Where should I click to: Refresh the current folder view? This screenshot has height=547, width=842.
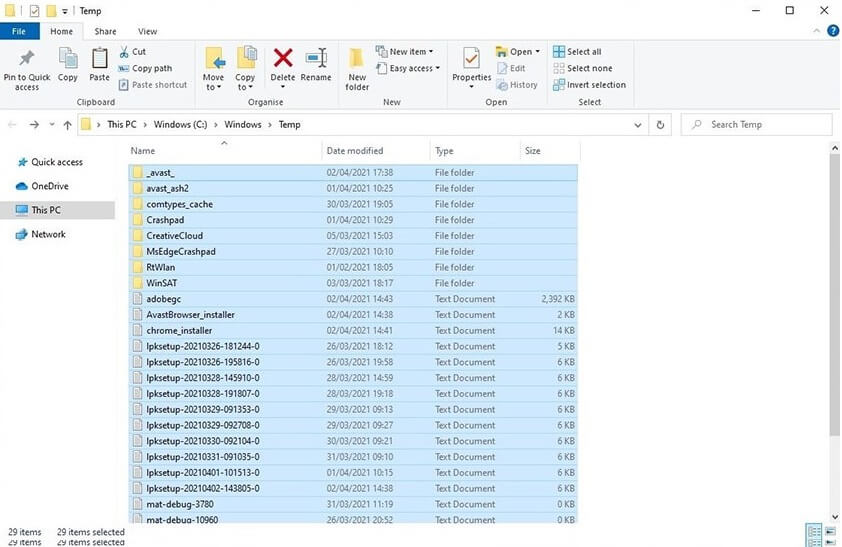coord(660,125)
